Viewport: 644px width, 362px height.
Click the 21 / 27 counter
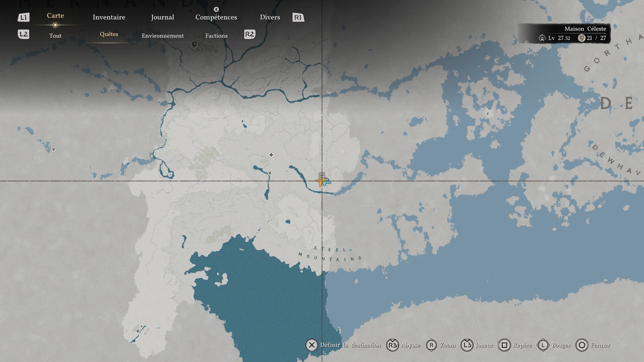click(597, 38)
